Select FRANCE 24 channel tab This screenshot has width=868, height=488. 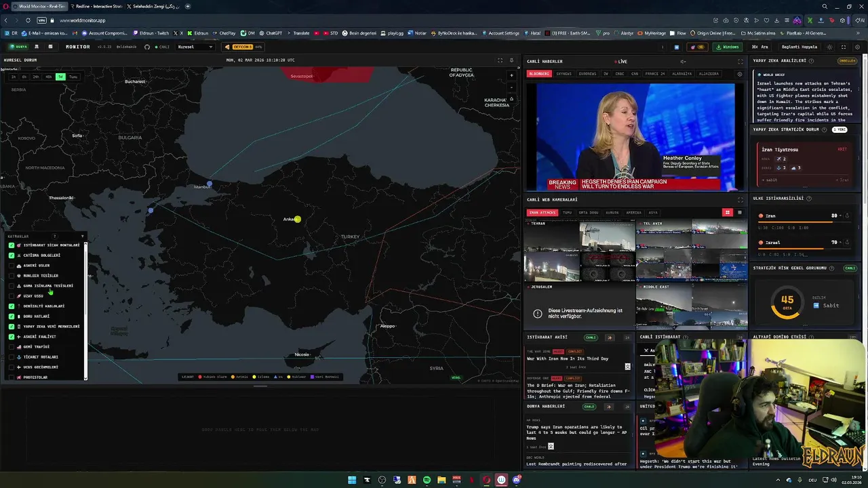click(x=655, y=74)
